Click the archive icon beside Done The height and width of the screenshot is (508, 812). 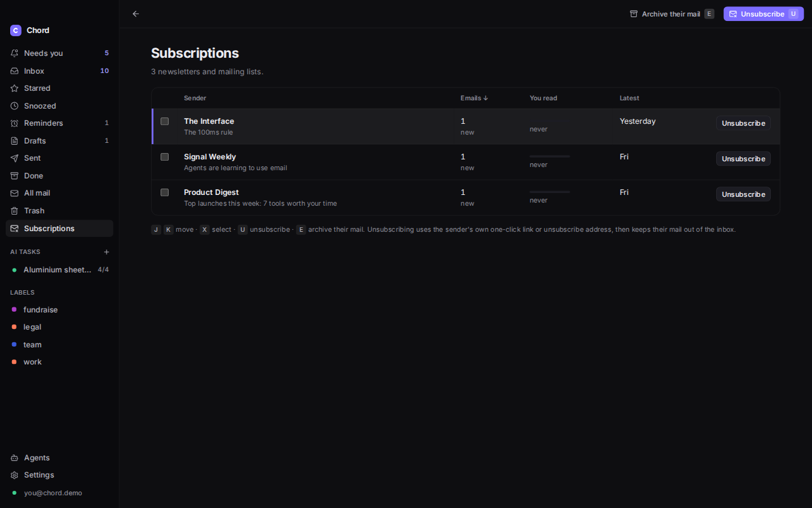(x=15, y=176)
